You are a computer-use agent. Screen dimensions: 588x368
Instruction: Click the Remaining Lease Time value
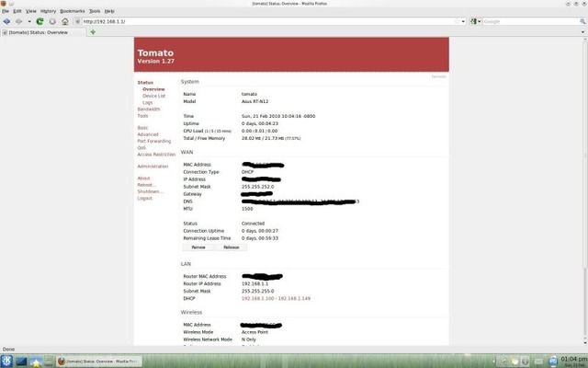(x=259, y=238)
